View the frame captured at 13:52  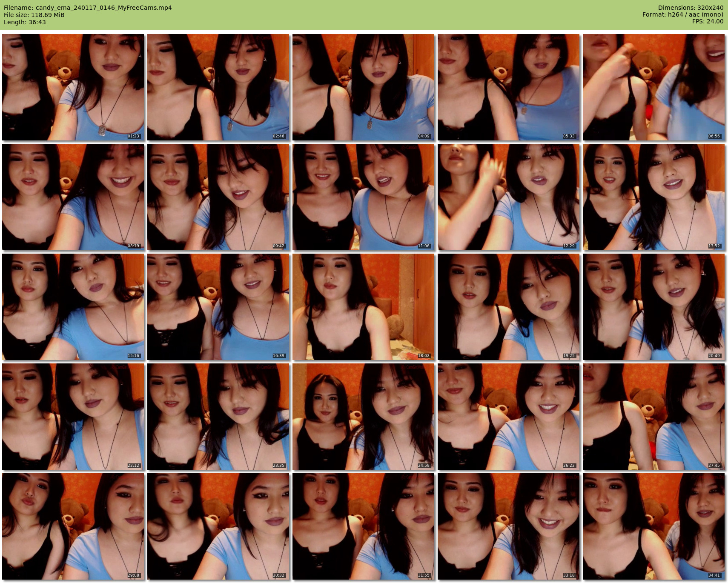(x=653, y=197)
